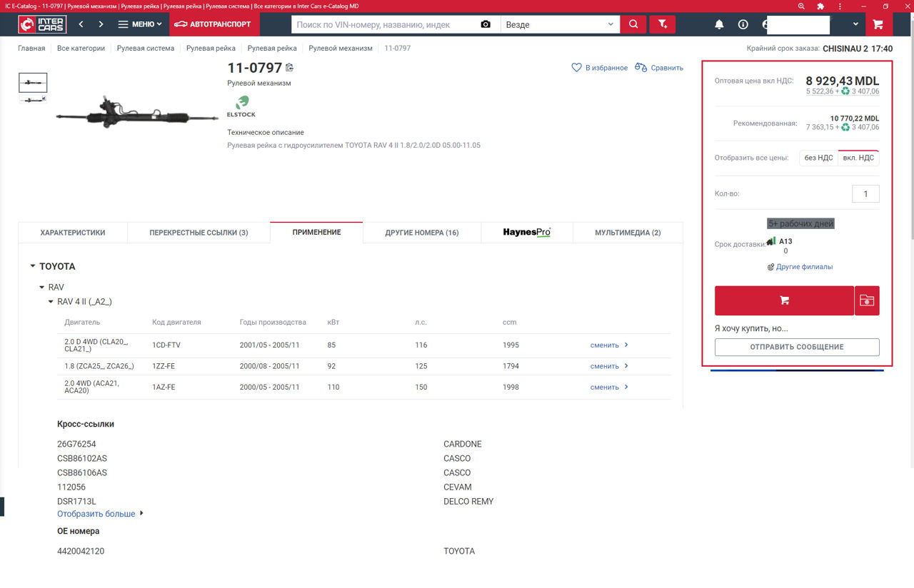Click the recycle icon beside recommended price
This screenshot has width=914, height=588.
point(845,127)
